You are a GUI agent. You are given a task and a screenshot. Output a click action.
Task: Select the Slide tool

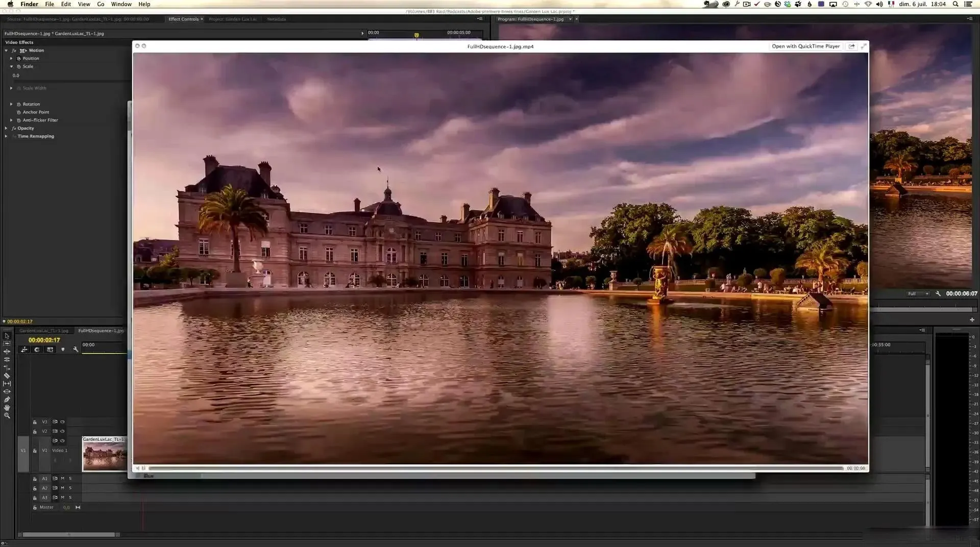tap(7, 391)
